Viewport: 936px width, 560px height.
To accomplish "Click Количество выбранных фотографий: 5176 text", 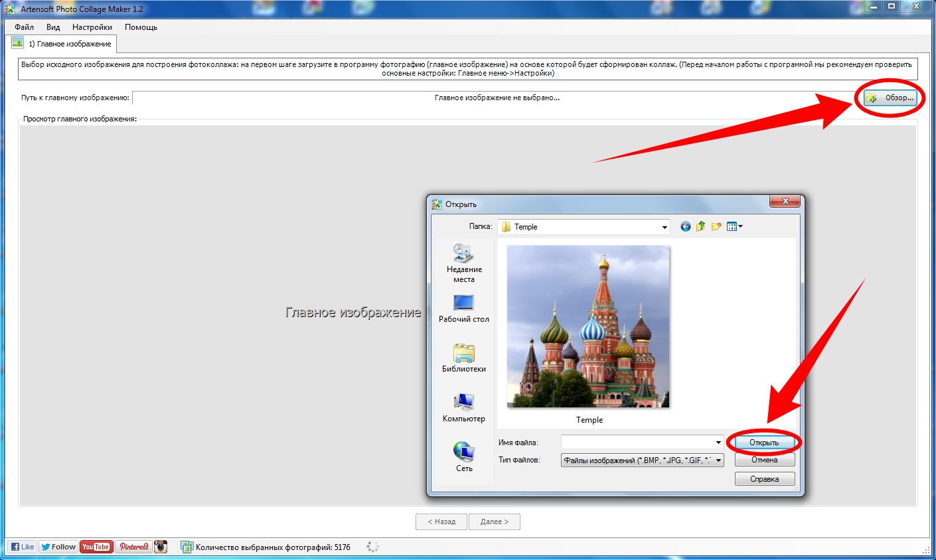I will coord(273,547).
